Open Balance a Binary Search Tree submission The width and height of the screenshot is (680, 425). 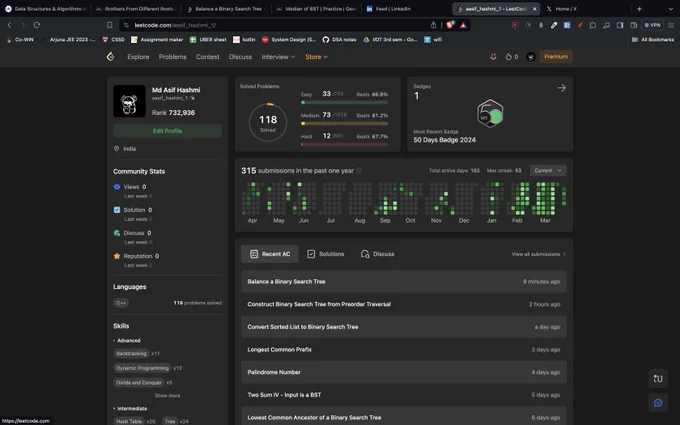[x=404, y=281]
